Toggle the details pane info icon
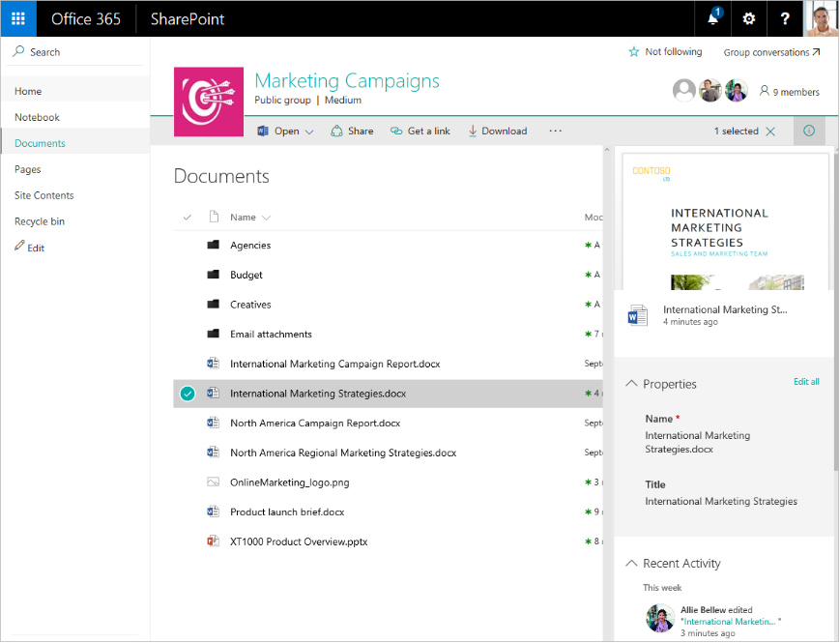 point(809,131)
